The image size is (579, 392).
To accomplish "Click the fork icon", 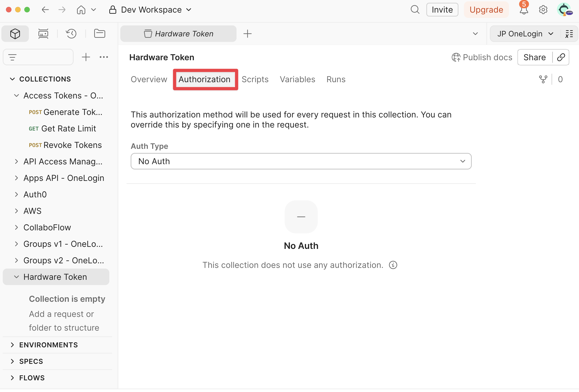I will click(x=543, y=79).
